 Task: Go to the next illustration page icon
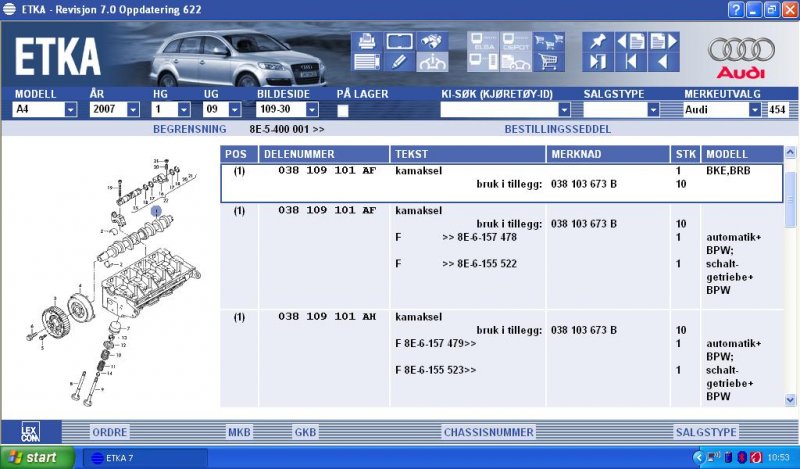662,42
